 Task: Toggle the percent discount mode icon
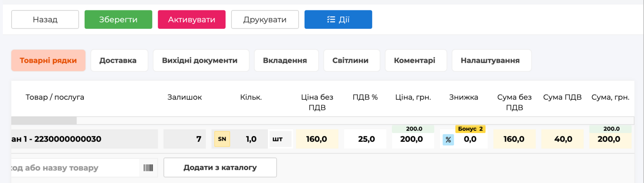click(448, 140)
